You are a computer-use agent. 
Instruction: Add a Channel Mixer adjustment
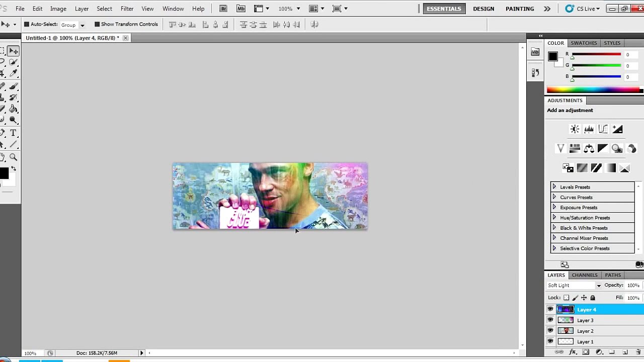coord(631,148)
